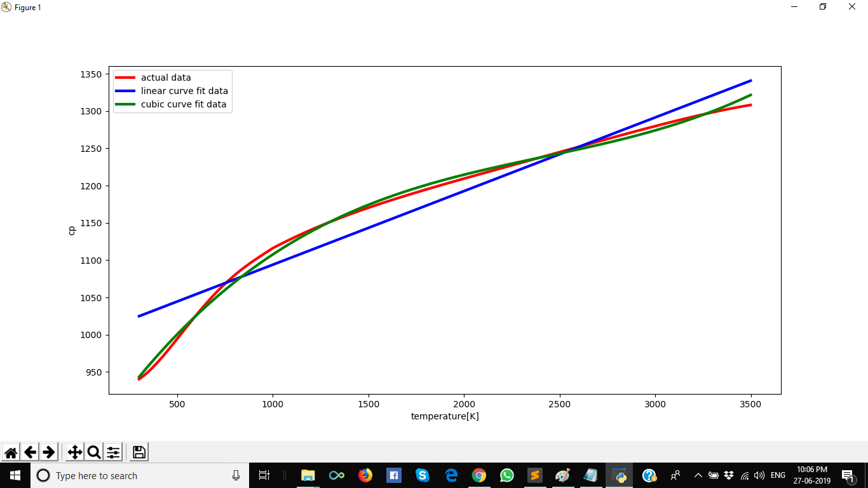Open Task View on the taskbar
868x488 pixels.
(264, 475)
